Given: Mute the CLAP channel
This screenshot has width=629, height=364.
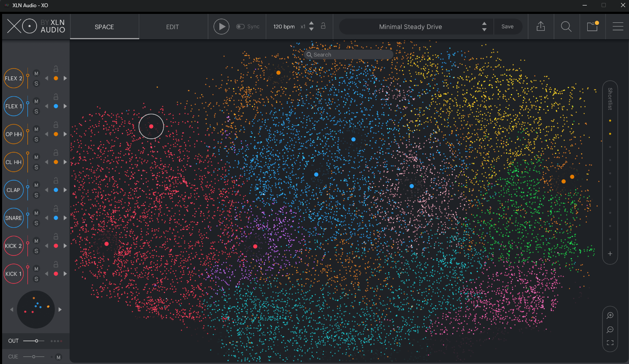Looking at the screenshot, I should tap(36, 185).
